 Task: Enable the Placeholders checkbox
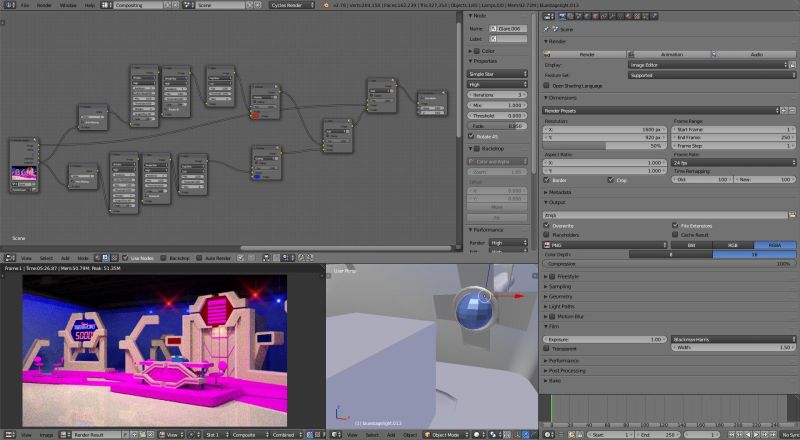pyautogui.click(x=547, y=235)
